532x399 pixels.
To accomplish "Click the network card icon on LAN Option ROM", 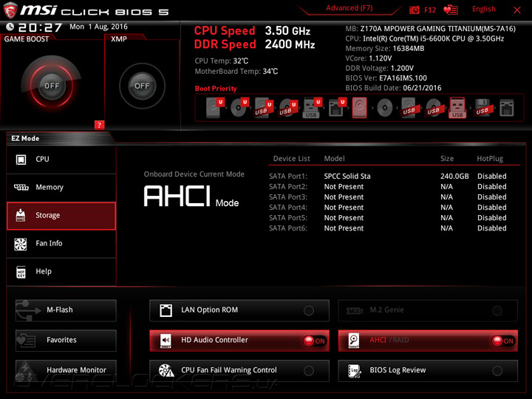I will pyautogui.click(x=166, y=310).
